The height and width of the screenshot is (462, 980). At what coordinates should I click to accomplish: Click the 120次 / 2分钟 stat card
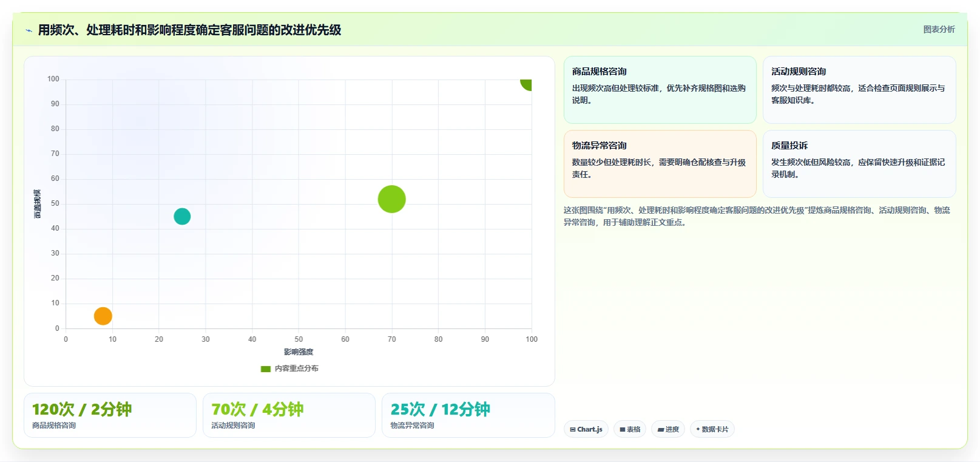point(110,415)
